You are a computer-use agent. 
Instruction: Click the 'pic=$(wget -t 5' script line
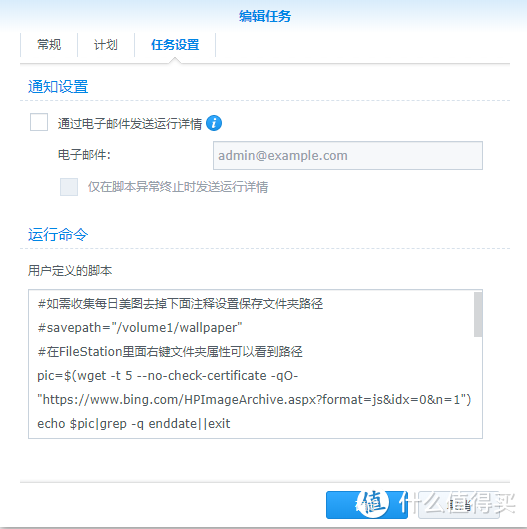click(x=168, y=375)
